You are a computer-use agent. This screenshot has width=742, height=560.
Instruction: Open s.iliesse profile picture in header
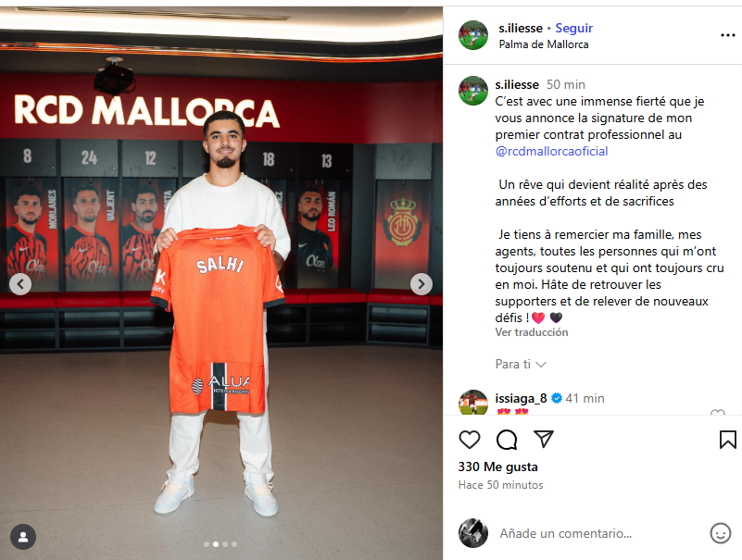473,35
